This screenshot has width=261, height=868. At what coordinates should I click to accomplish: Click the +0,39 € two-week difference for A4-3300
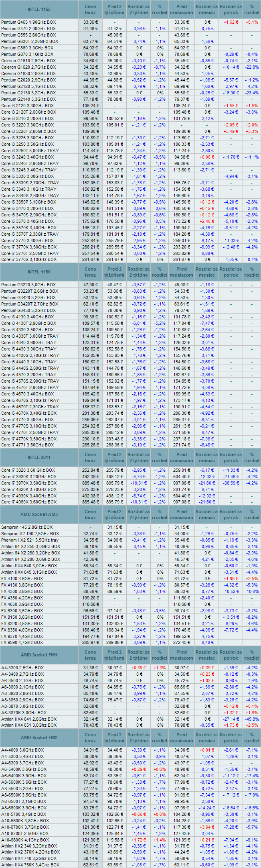[x=138, y=668]
